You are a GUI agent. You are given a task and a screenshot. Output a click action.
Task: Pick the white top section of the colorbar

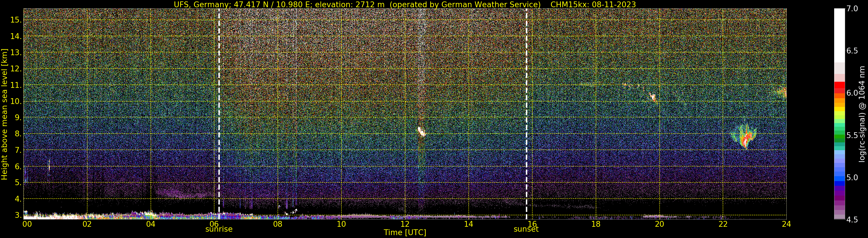(839, 35)
